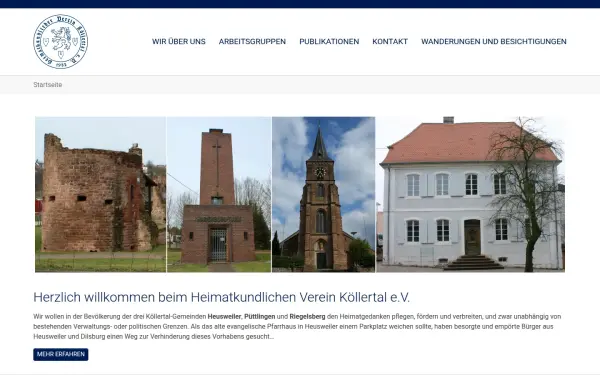Click the bold word Riegelsberg
Image resolution: width=600 pixels, height=375 pixels.
[307, 316]
